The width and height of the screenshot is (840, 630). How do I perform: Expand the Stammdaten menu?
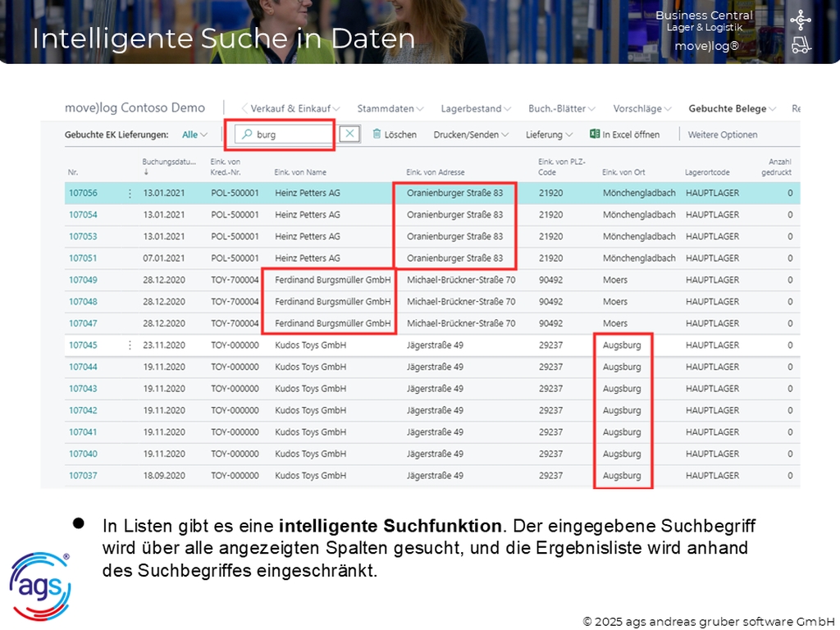(390, 109)
